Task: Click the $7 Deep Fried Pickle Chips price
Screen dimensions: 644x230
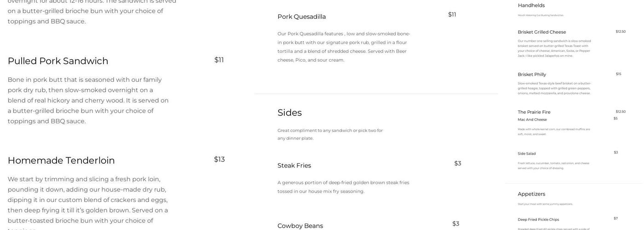Action: point(615,218)
